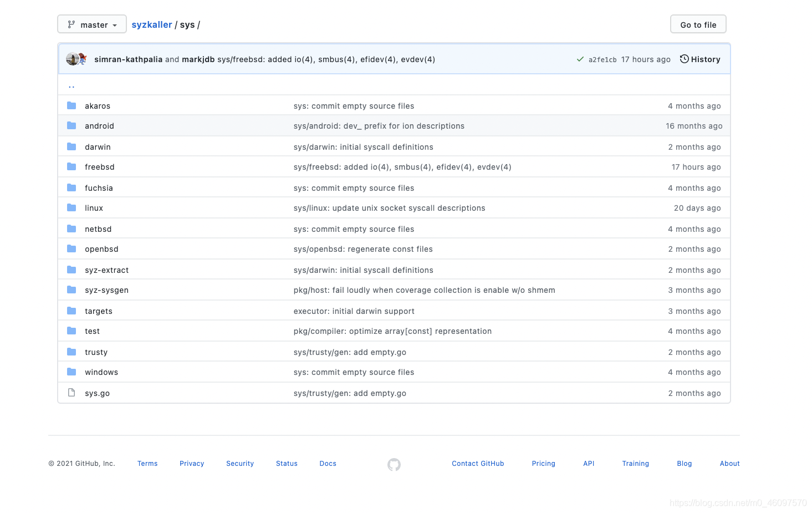Click the freebsd folder icon
The height and width of the screenshot is (513, 812).
72,166
